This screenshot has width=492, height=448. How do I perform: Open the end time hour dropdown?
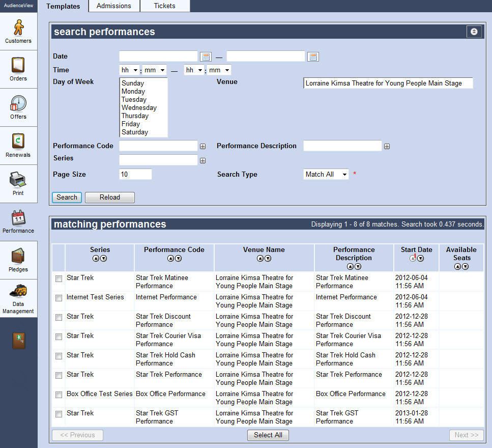(194, 70)
